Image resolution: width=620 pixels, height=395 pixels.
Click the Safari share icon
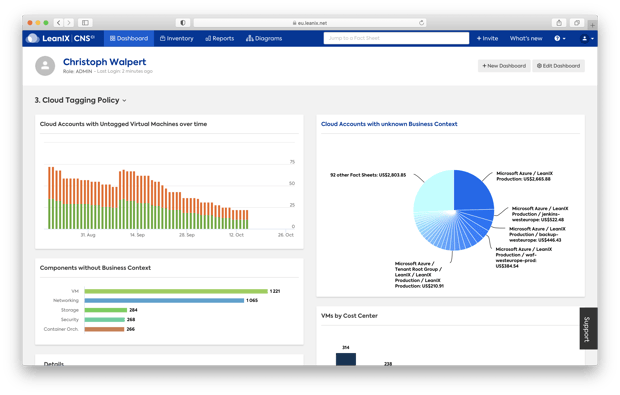click(559, 23)
